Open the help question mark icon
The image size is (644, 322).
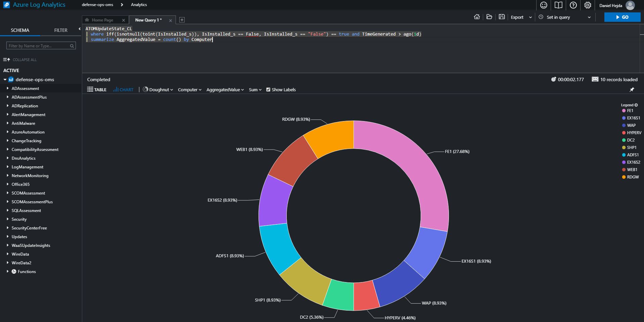tap(573, 5)
